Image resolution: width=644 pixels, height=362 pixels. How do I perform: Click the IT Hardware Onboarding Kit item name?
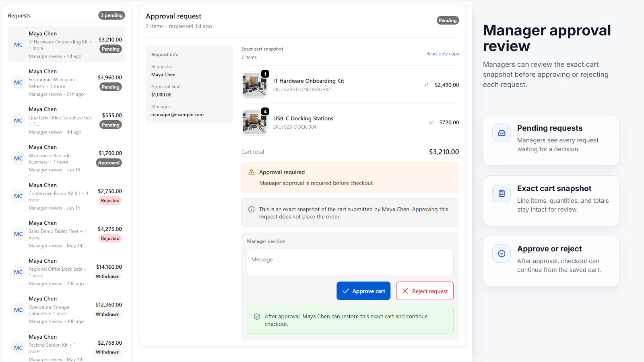click(x=309, y=81)
